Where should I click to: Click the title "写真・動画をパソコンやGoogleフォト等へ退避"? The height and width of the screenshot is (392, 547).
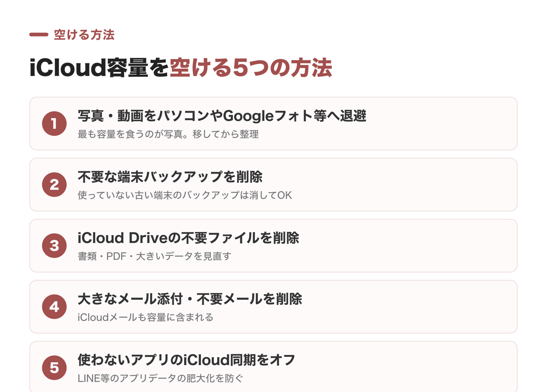pyautogui.click(x=222, y=116)
